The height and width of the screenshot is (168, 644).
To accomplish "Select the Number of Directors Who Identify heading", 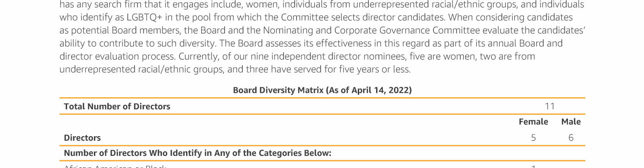I will [198, 153].
